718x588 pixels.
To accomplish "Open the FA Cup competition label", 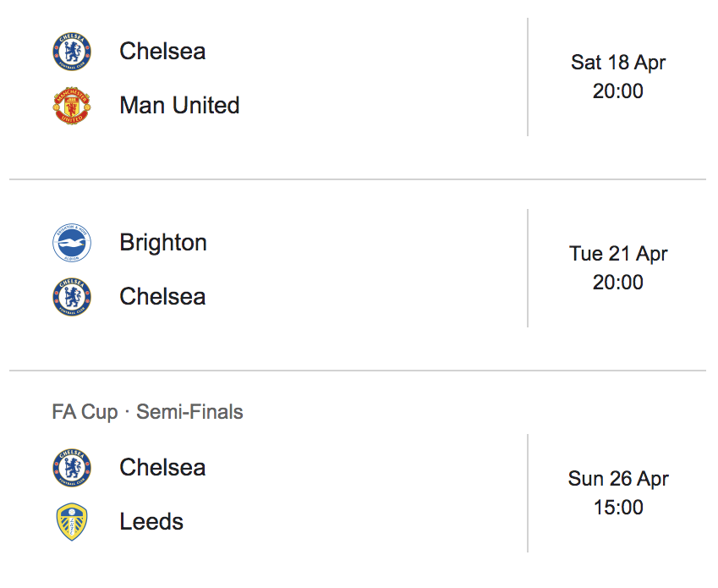I will coord(85,412).
